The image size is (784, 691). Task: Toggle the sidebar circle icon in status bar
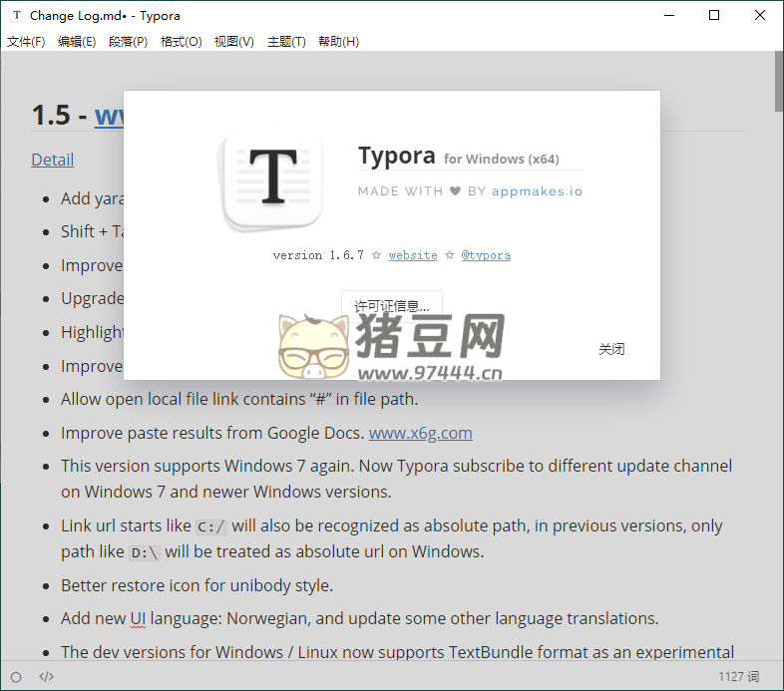point(16,677)
